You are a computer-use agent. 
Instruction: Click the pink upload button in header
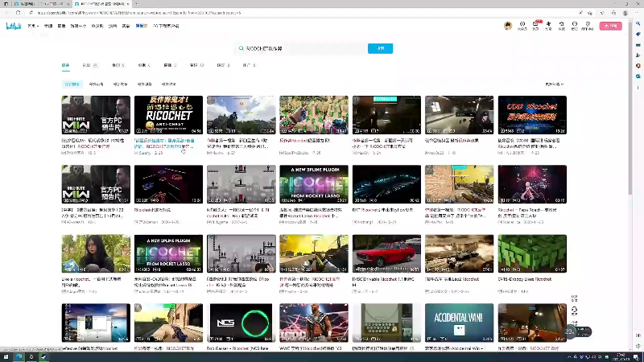tap(611, 26)
